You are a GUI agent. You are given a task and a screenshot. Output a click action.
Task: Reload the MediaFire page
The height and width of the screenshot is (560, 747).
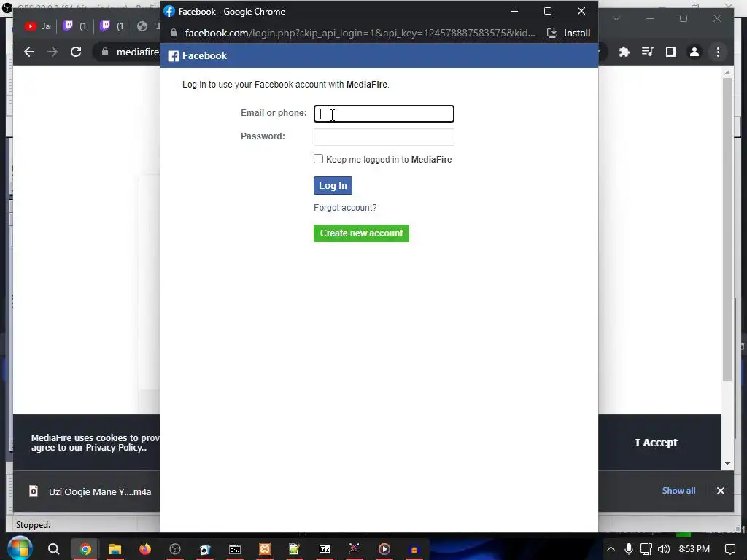76,52
